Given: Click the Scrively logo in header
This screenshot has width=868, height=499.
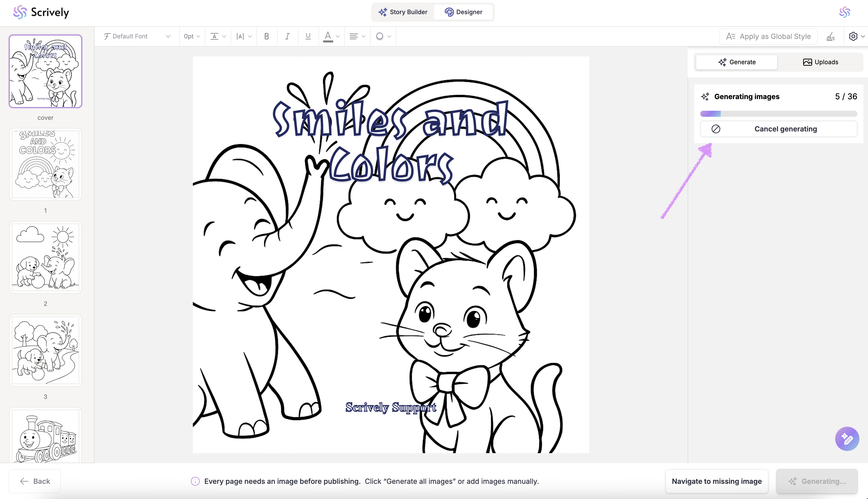Looking at the screenshot, I should point(41,12).
